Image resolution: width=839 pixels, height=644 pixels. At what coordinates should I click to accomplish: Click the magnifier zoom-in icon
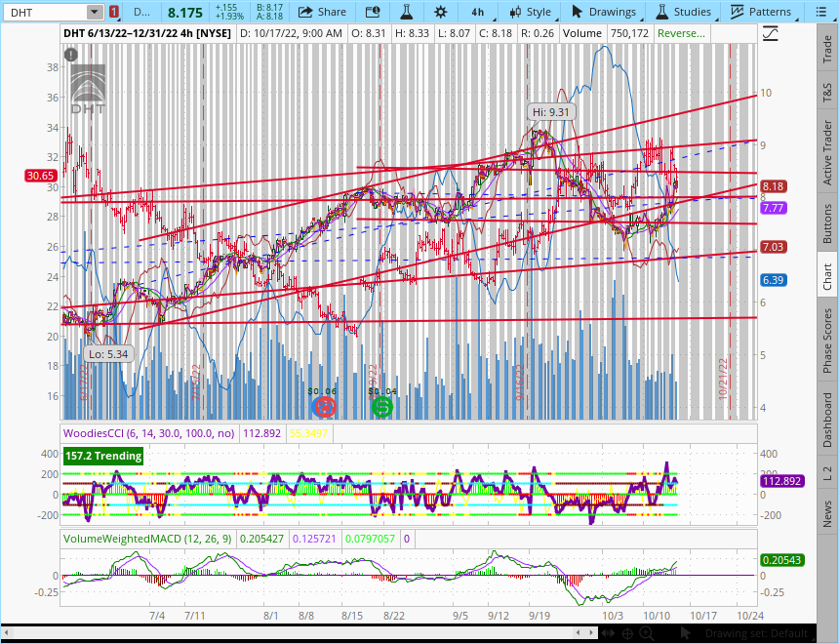[647, 633]
